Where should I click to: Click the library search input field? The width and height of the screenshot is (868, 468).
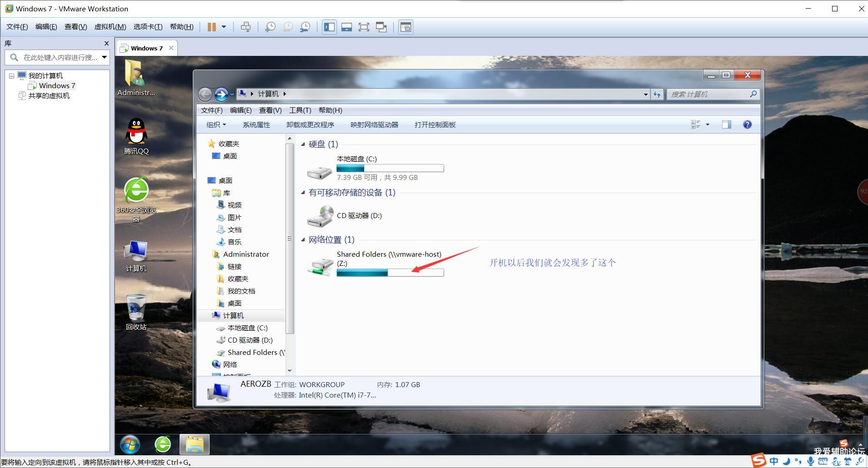59,57
